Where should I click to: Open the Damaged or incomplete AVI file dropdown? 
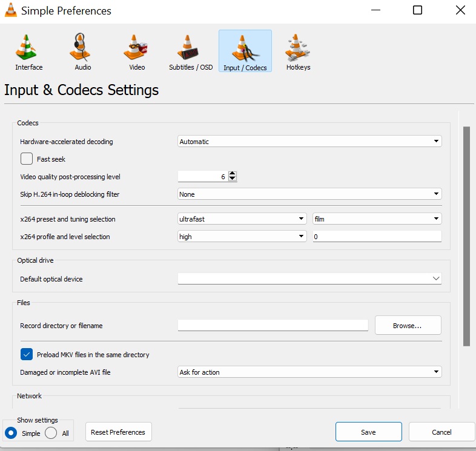(309, 372)
